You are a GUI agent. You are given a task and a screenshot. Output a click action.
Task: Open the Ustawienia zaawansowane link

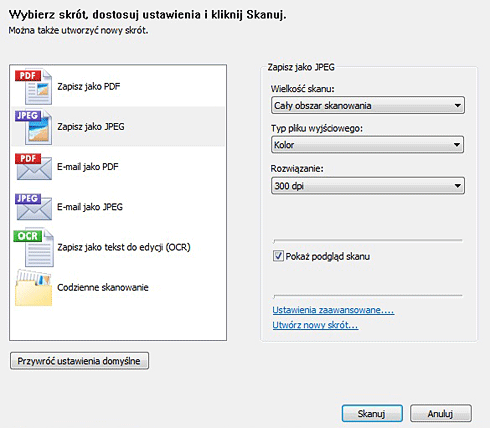pos(333,310)
